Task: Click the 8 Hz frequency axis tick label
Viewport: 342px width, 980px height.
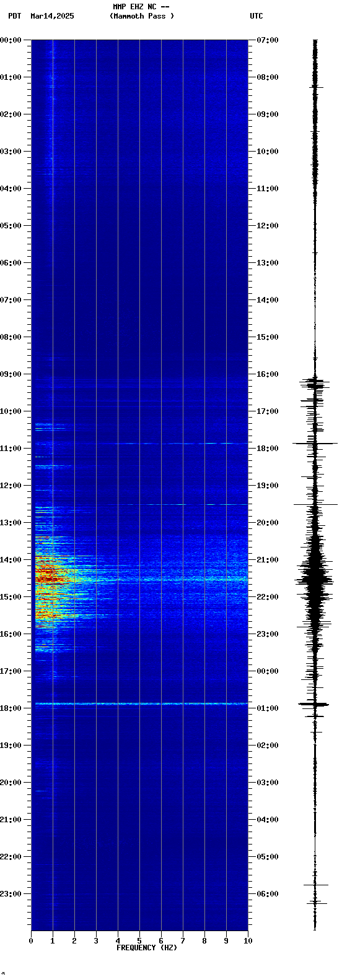Action: pyautogui.click(x=204, y=941)
